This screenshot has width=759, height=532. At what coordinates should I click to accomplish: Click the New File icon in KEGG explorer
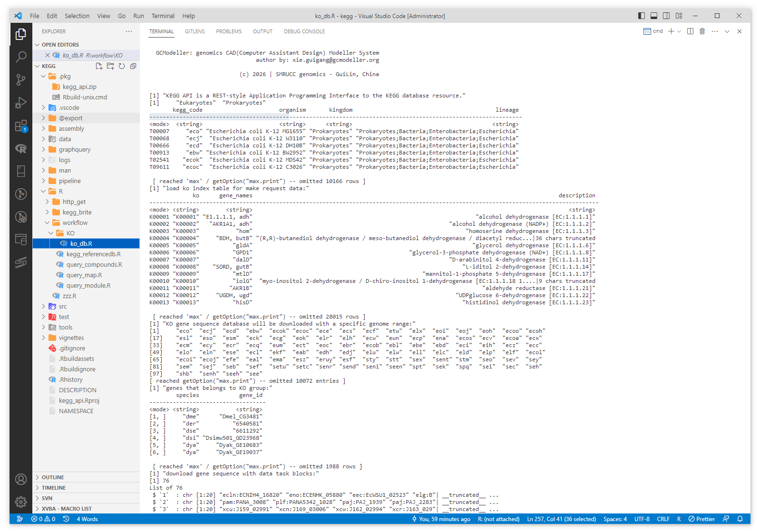click(x=99, y=66)
